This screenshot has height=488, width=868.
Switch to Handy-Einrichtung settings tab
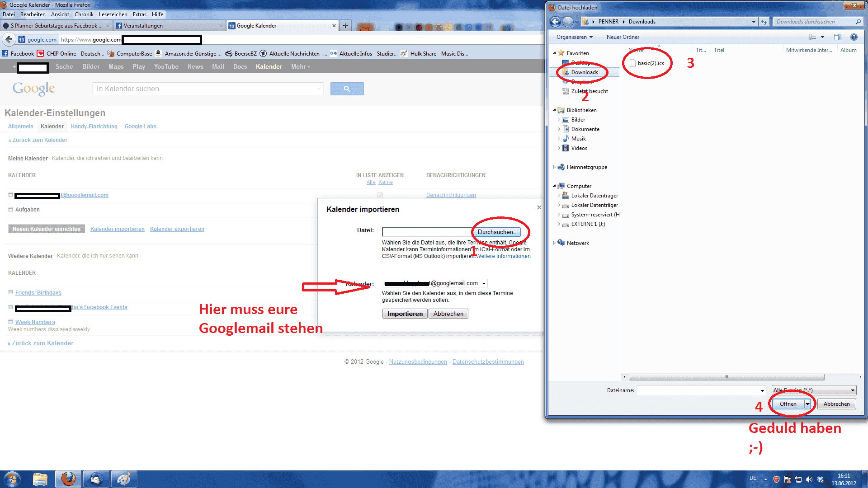pos(94,127)
